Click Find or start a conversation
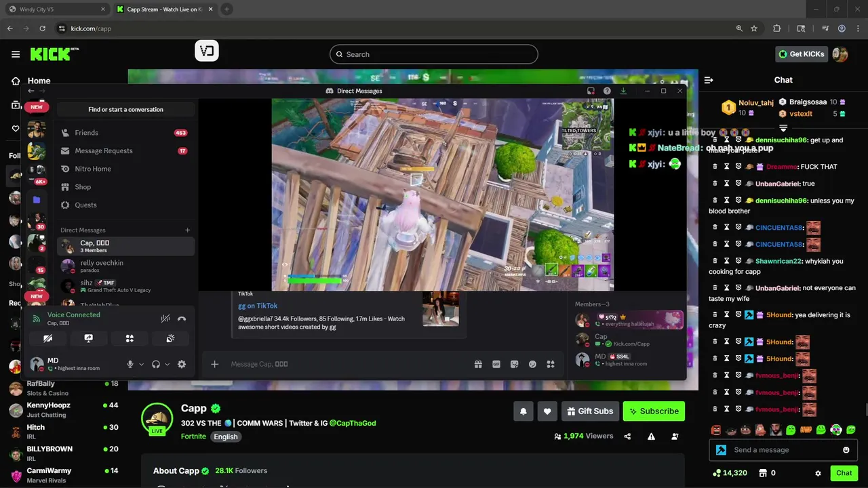The width and height of the screenshot is (868, 488). [x=125, y=109]
